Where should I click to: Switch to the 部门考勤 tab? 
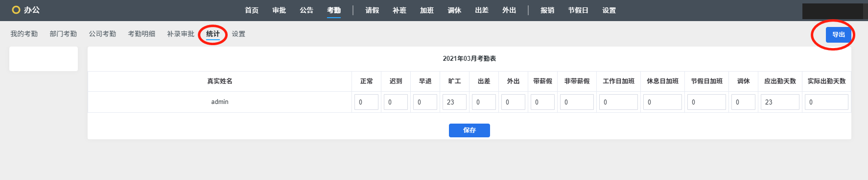(63, 34)
